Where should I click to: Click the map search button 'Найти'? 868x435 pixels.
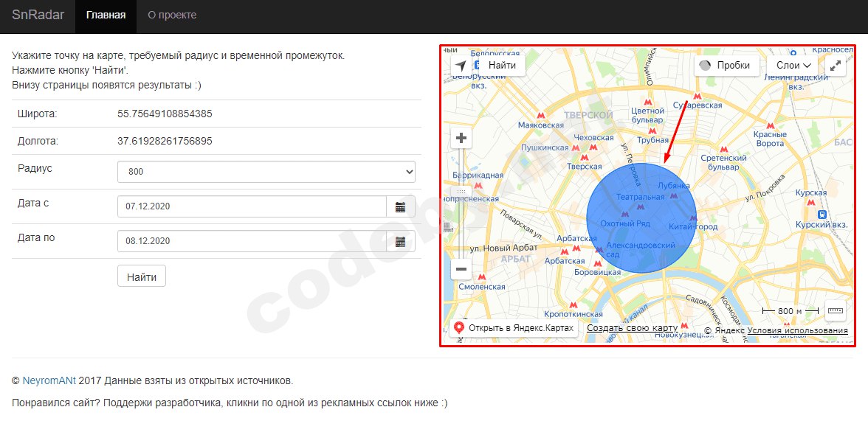502,65
